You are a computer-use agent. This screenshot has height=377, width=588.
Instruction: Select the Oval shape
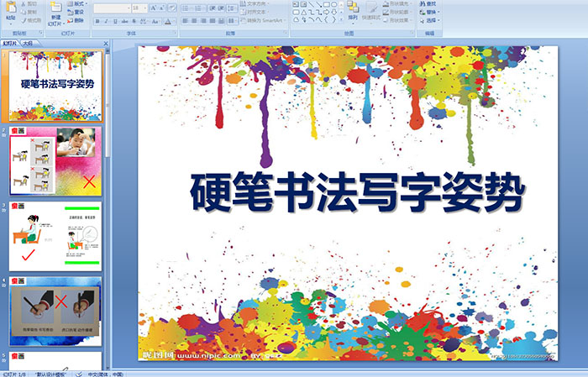[x=333, y=4]
